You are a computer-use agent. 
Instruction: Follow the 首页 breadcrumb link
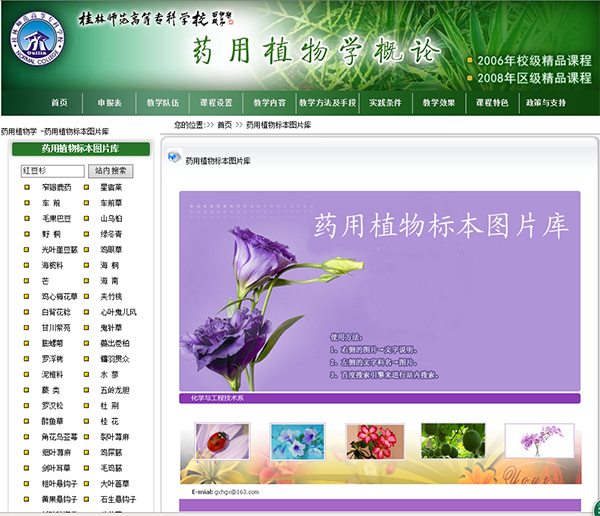pyautogui.click(x=224, y=125)
